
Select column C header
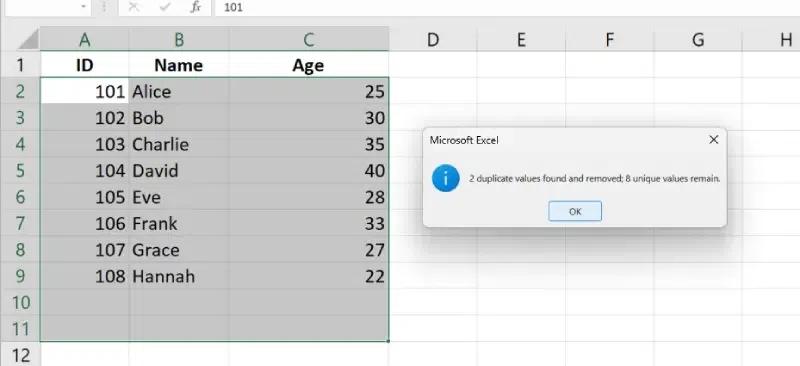click(309, 39)
